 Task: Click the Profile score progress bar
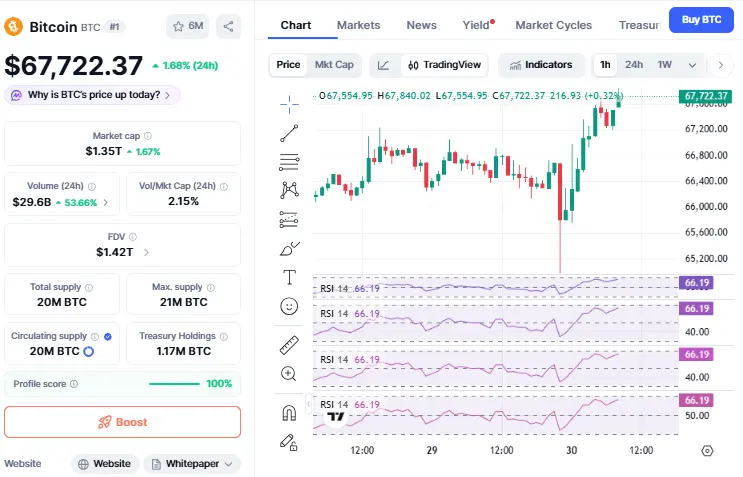pyautogui.click(x=174, y=384)
